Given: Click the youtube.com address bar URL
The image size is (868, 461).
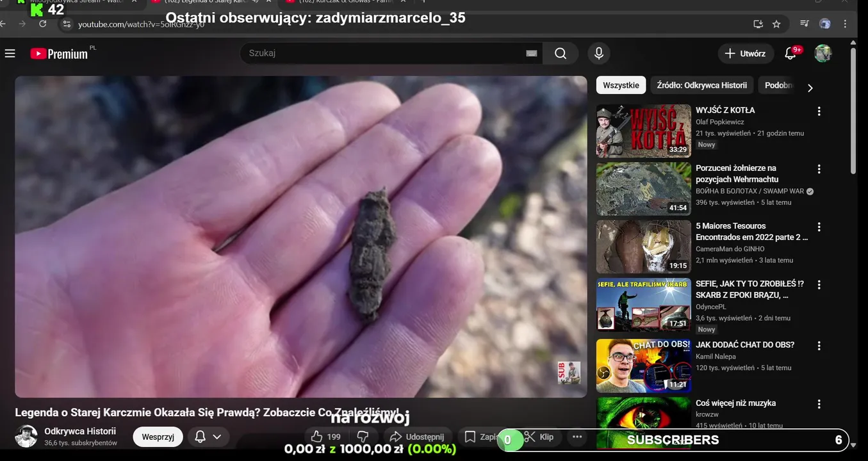Looking at the screenshot, I should (141, 24).
